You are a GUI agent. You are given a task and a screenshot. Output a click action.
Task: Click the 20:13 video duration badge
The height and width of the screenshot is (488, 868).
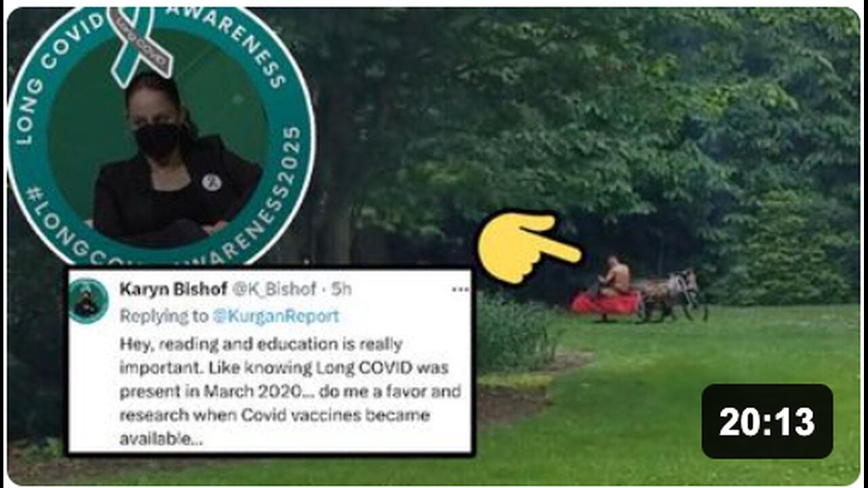click(x=767, y=422)
